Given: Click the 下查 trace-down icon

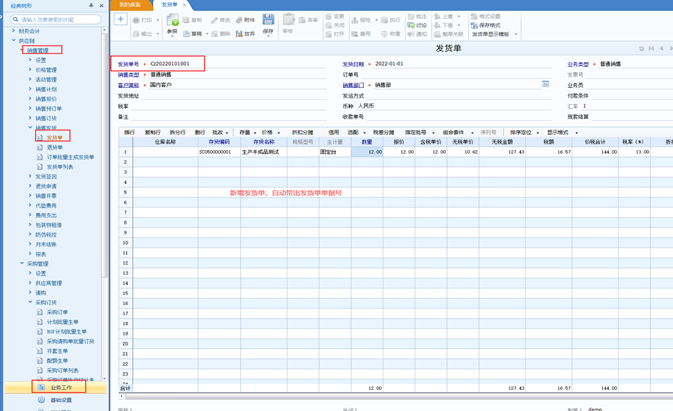Looking at the screenshot, I should point(437,25).
